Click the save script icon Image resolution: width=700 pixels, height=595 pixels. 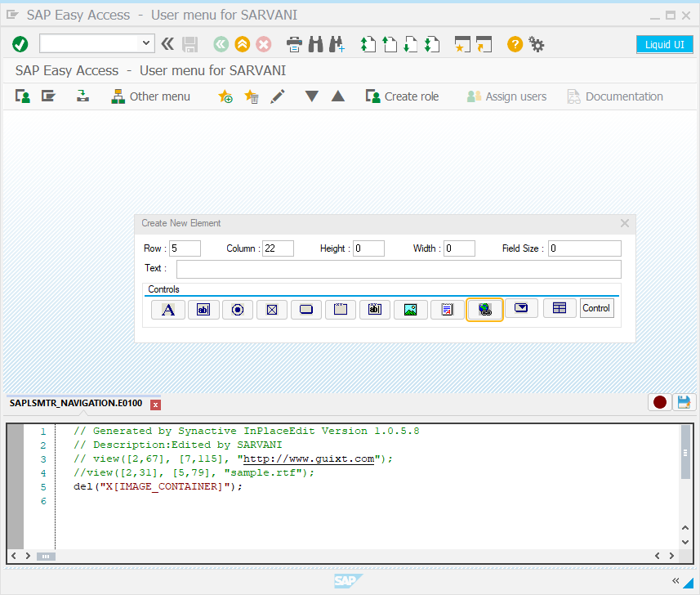pos(684,402)
